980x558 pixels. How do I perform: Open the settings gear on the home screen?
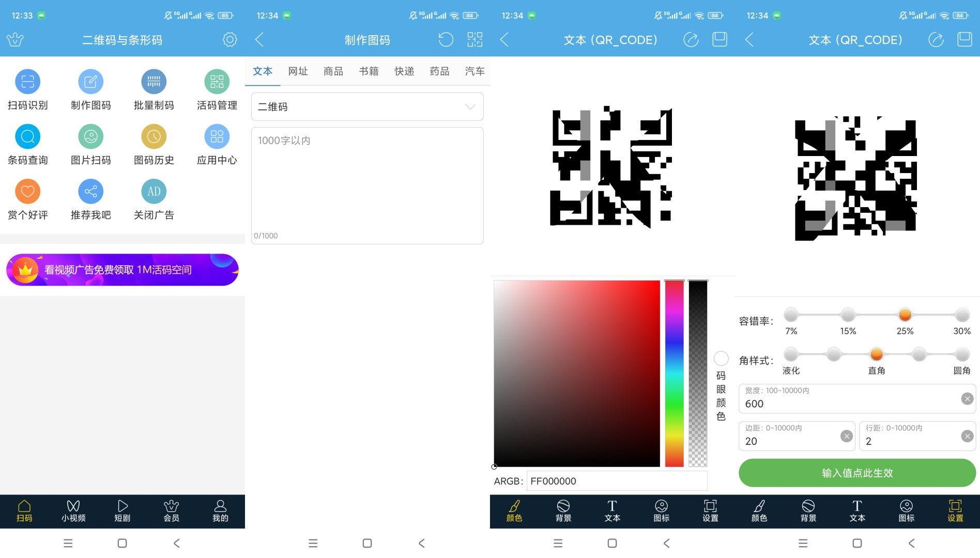230,40
